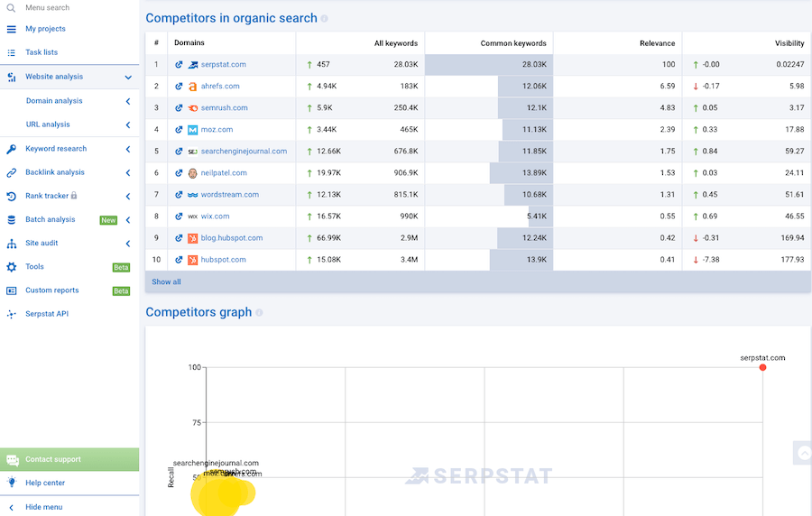Open external link icon for ahrefs.com

(x=179, y=87)
